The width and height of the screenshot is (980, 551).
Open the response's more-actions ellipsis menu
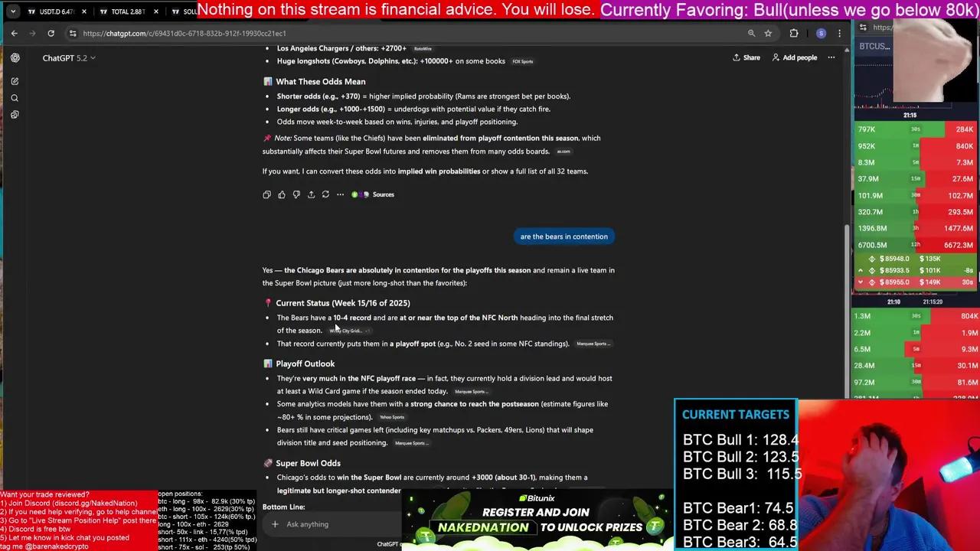(x=340, y=194)
